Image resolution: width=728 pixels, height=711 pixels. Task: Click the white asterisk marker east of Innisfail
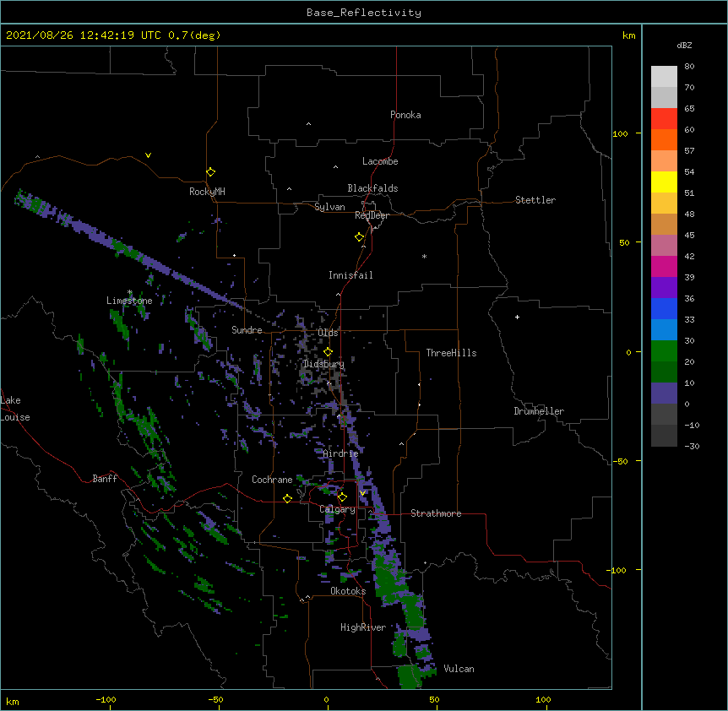click(x=424, y=256)
